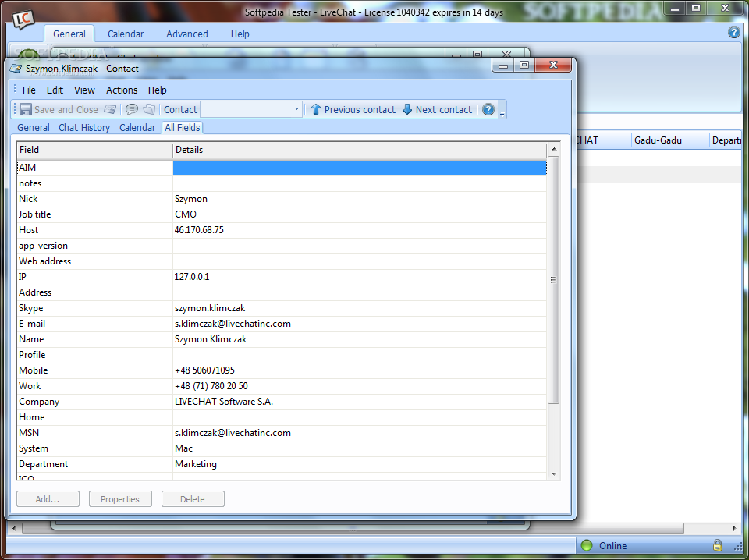Click the LC application logo icon

pyautogui.click(x=23, y=19)
